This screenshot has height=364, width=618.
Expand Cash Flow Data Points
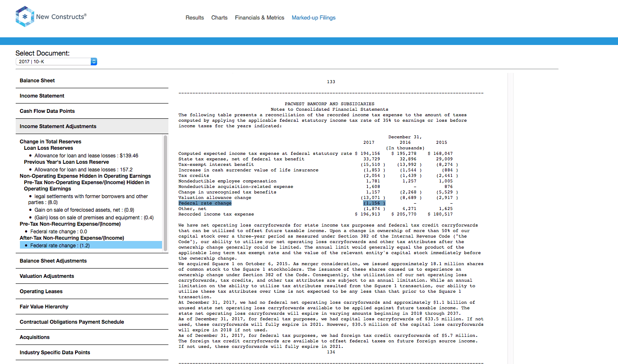coord(92,111)
